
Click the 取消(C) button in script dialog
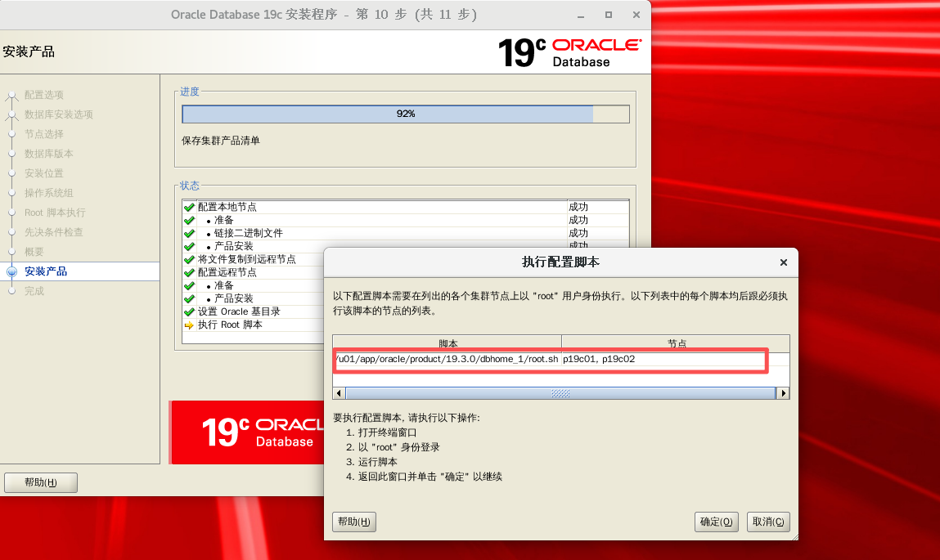point(768,522)
